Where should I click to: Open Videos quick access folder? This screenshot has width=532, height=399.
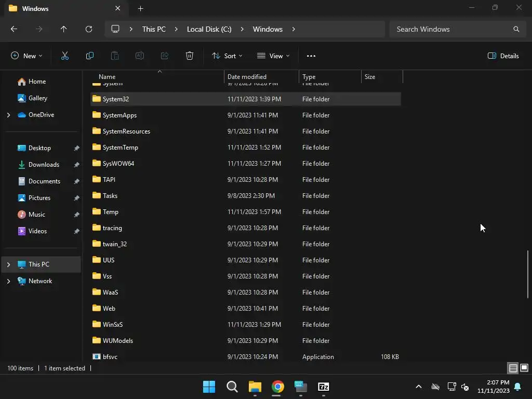(x=37, y=231)
